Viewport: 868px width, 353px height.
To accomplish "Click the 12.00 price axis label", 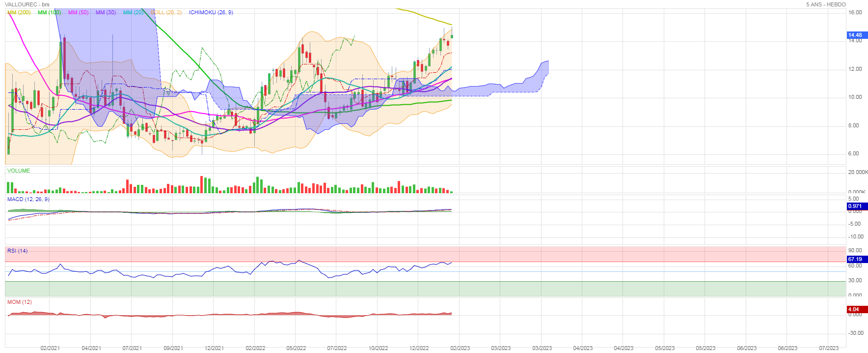I will 855,69.
